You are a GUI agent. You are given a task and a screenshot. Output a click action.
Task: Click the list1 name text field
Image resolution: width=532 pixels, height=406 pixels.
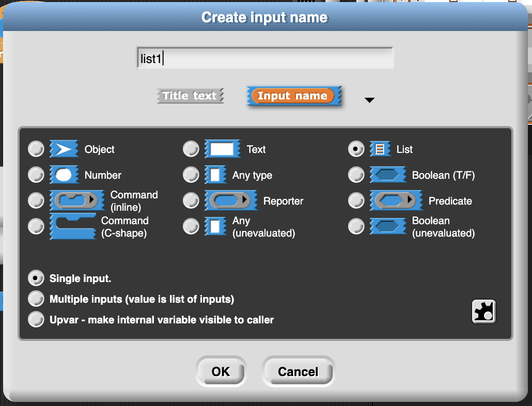[x=264, y=58]
